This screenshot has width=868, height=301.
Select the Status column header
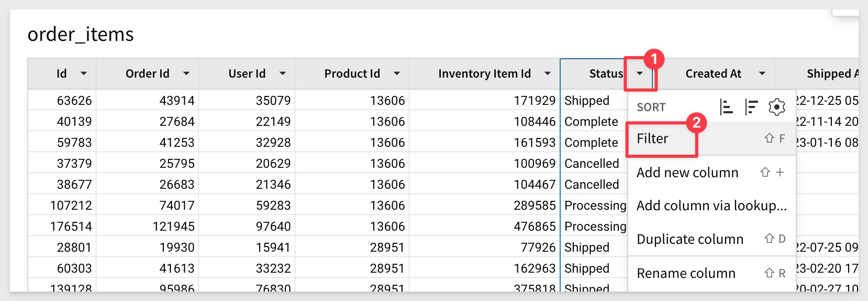point(606,74)
